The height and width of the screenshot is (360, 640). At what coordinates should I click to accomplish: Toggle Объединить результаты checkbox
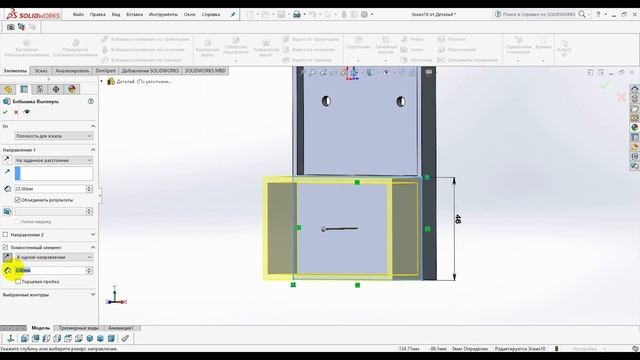18,200
